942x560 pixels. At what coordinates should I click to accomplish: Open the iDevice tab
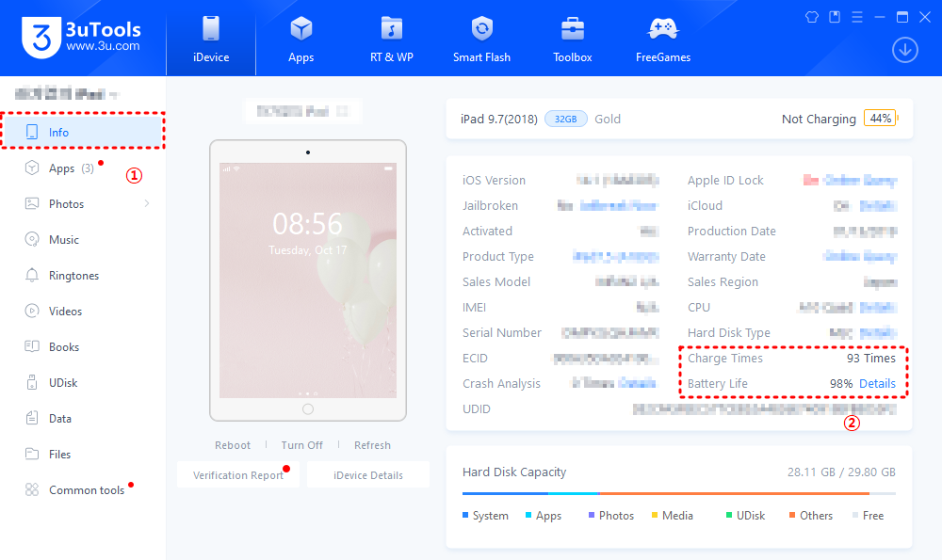[211, 39]
